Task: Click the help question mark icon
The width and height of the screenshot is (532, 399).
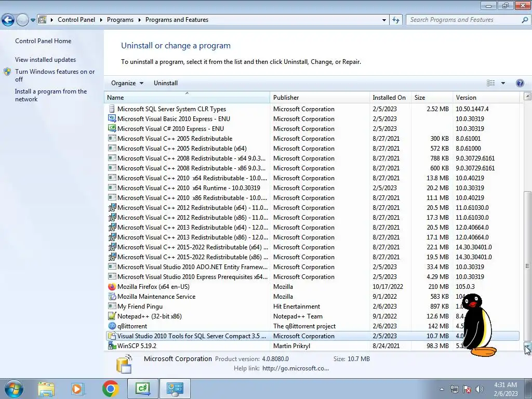Action: pos(520,83)
